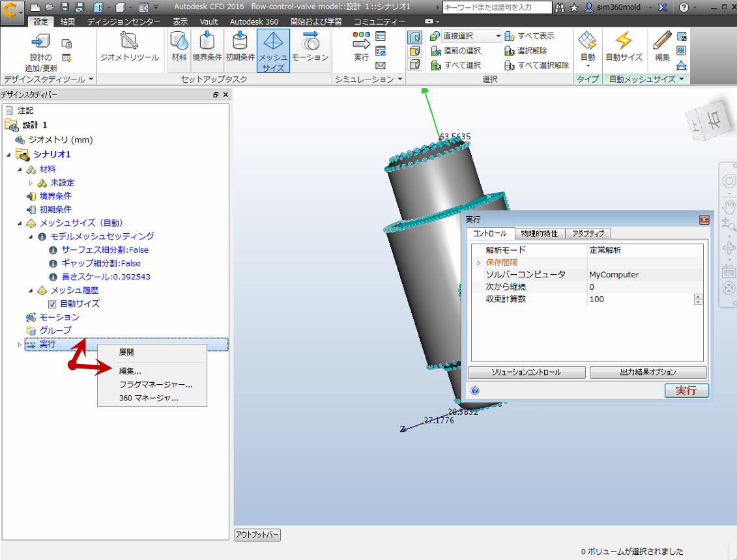The height and width of the screenshot is (560, 737).
Task: Click the 材料 (Materials) setup task icon
Action: (179, 46)
